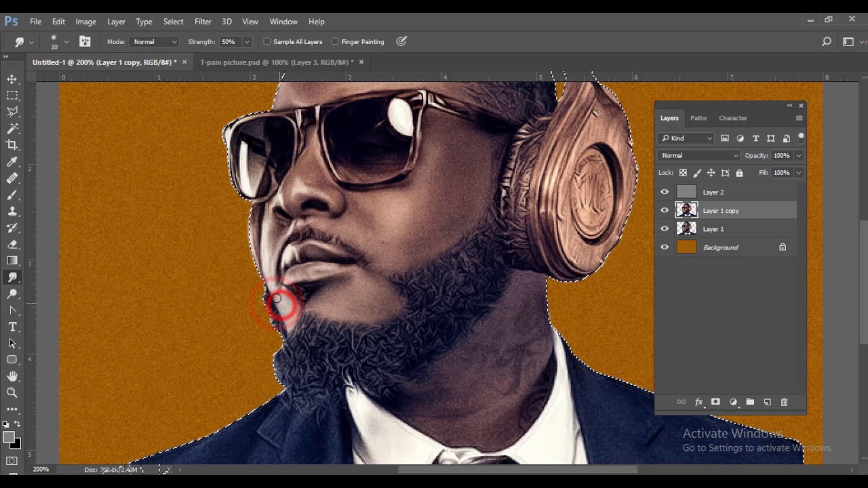Open the Filter menu
This screenshot has height=488, width=868.
[203, 22]
